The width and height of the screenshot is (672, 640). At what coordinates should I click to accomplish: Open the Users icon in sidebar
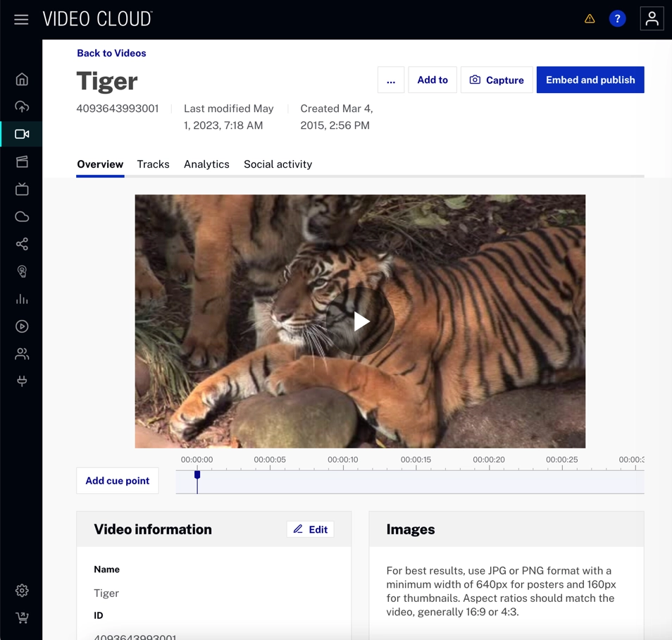(22, 354)
